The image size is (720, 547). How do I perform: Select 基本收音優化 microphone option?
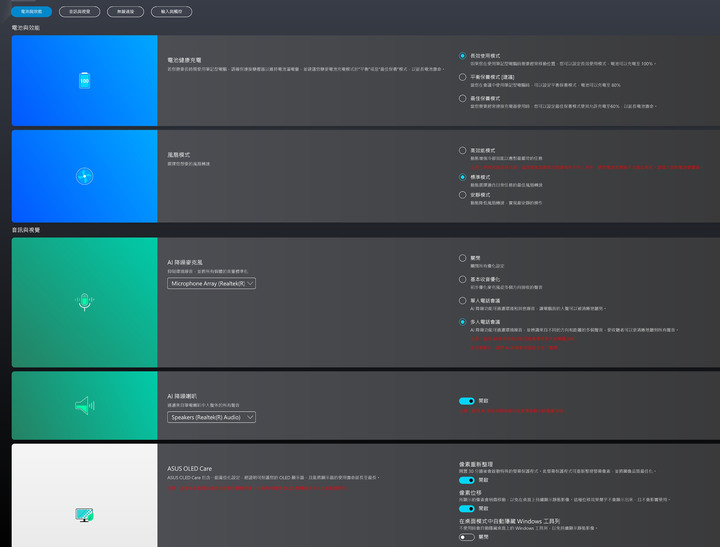point(462,279)
